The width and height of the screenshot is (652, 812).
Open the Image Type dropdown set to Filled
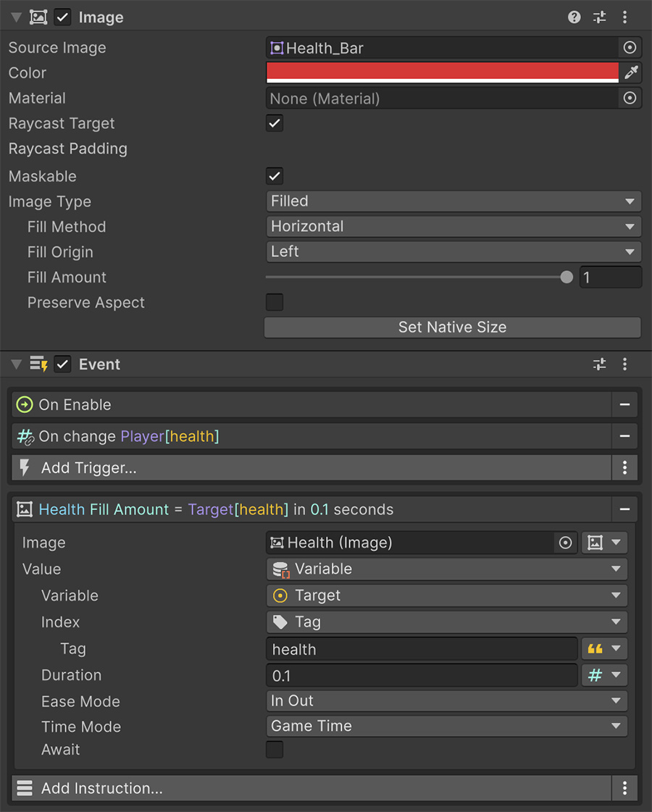coord(454,201)
